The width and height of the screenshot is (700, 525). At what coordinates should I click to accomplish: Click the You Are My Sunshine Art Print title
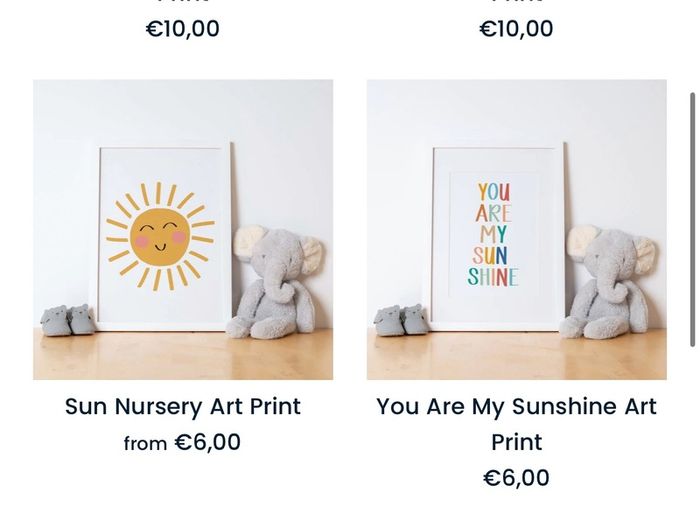click(x=517, y=424)
